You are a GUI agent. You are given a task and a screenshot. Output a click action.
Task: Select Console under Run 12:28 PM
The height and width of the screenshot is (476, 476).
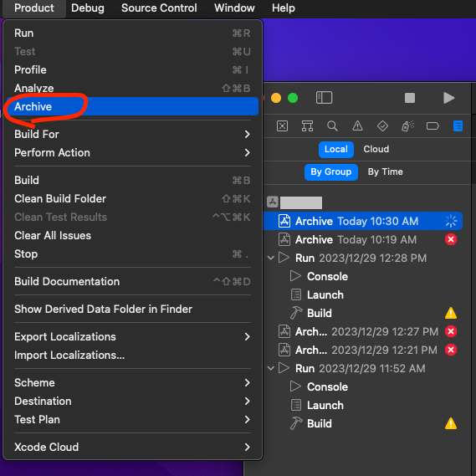pos(363,276)
